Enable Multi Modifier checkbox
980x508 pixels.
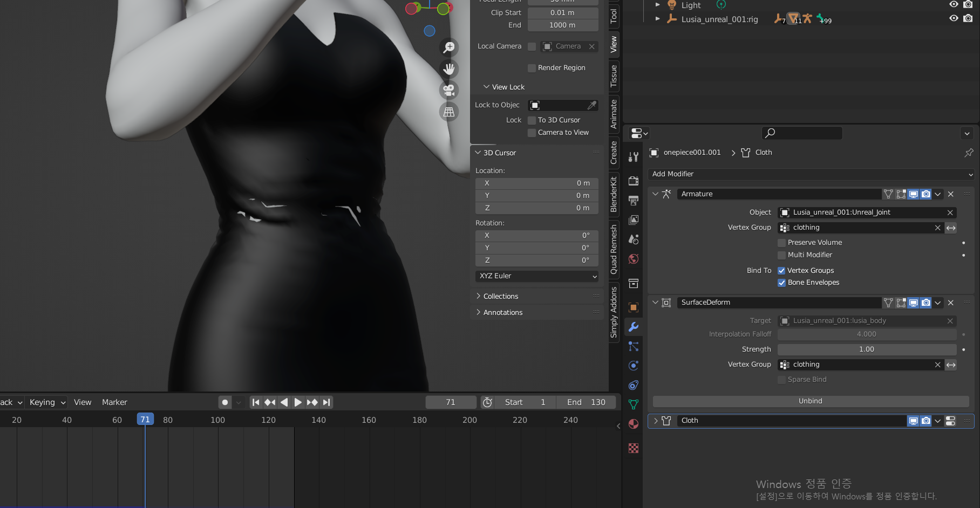[781, 255]
